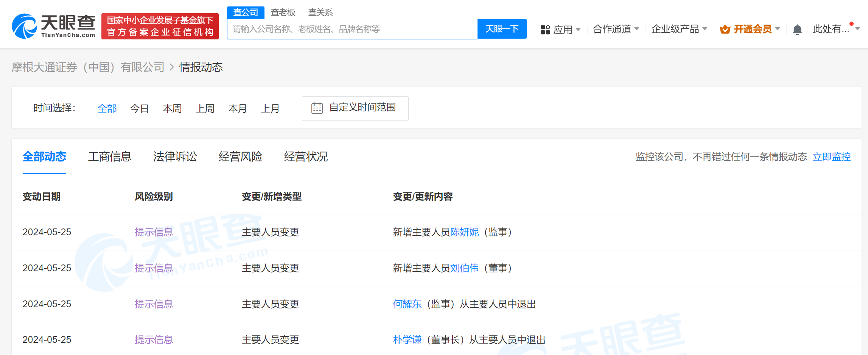Screen dimensions: 868x355
Task: Switch to the 工商信息 tab
Action: [110, 156]
